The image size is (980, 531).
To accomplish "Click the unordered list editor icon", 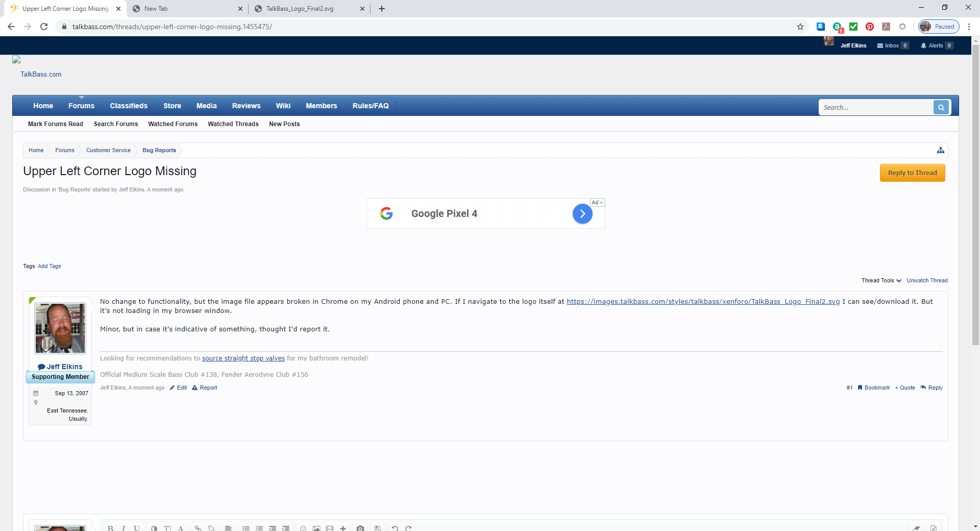I will [246, 528].
